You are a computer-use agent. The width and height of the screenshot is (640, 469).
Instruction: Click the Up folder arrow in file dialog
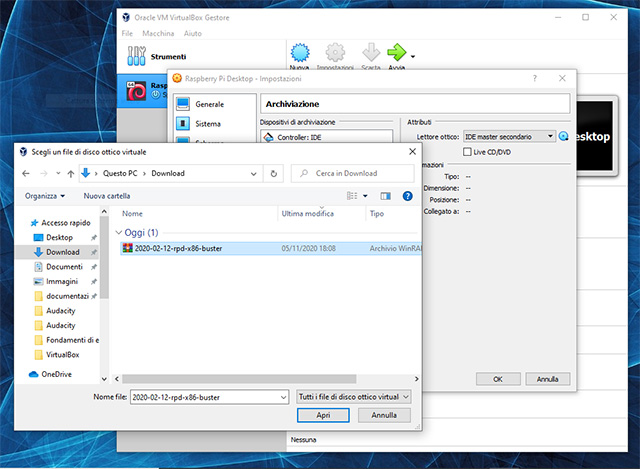(x=71, y=173)
